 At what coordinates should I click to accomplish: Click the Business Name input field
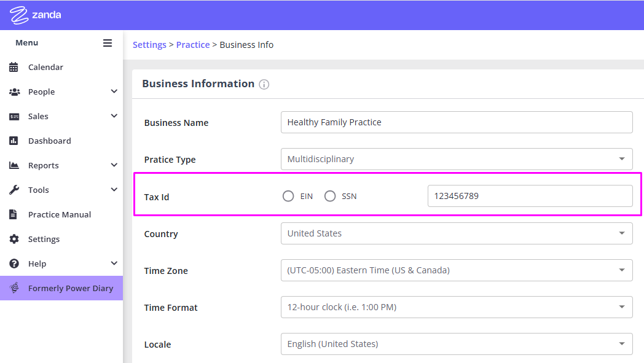coord(457,122)
